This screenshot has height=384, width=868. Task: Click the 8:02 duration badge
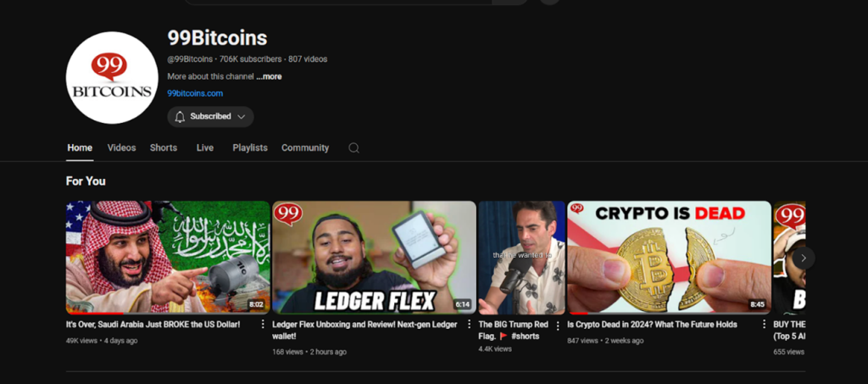point(256,304)
